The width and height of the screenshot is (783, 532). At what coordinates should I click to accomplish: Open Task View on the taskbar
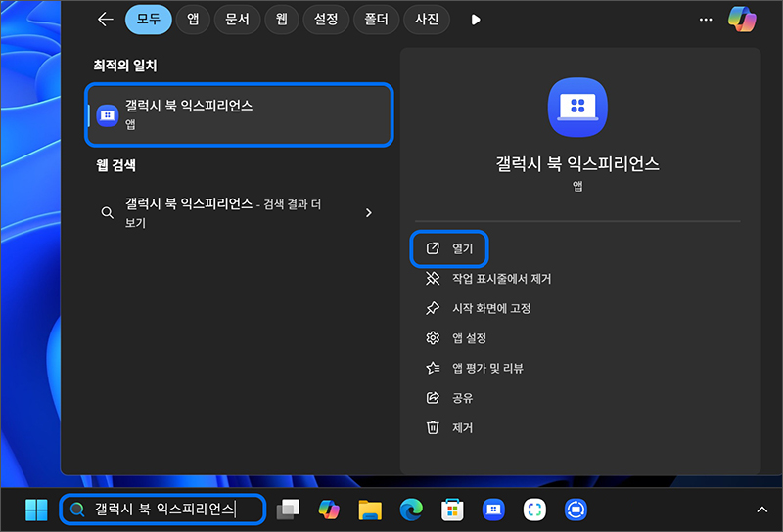288,510
